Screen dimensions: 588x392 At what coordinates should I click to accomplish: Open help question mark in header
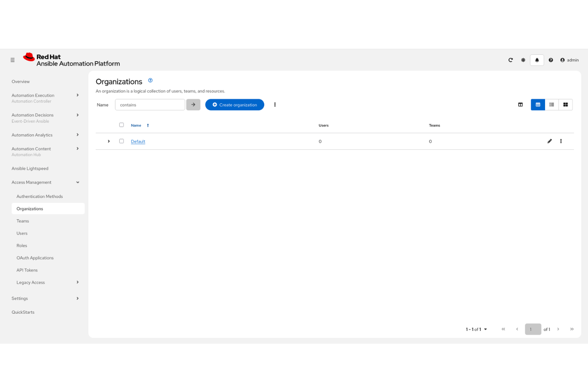(551, 60)
